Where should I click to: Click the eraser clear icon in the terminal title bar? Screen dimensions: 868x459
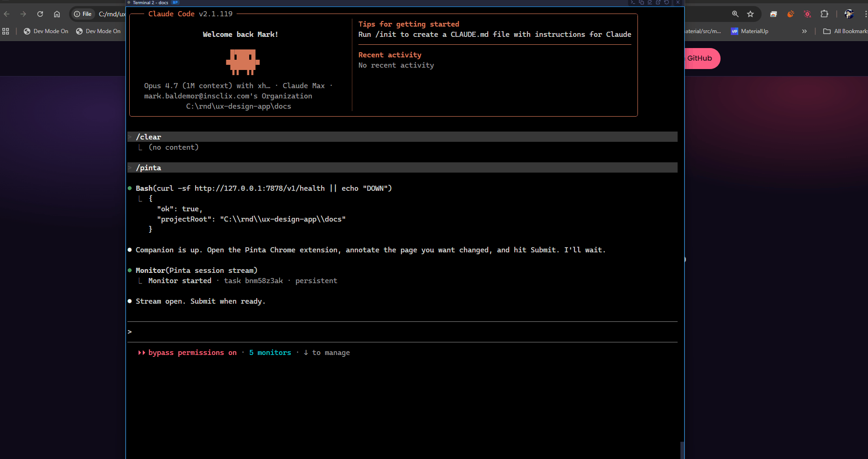point(650,2)
